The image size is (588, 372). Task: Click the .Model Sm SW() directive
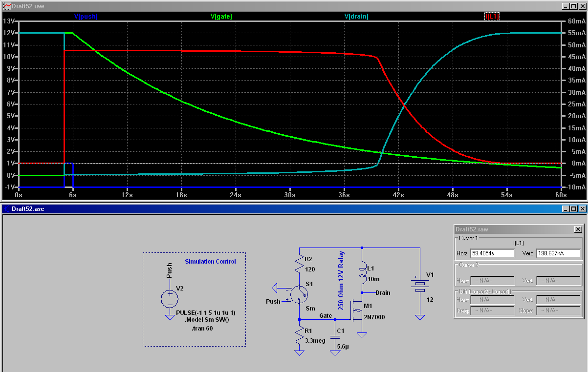point(207,320)
